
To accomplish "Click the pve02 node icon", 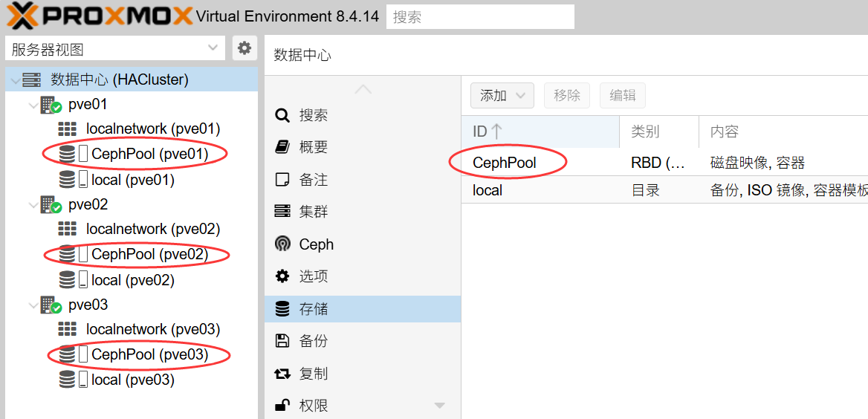I will coord(51,205).
